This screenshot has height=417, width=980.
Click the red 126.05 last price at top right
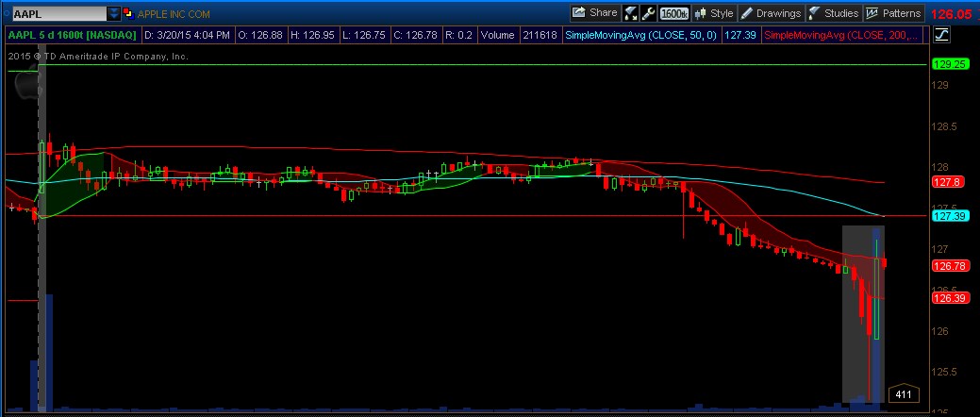[954, 14]
